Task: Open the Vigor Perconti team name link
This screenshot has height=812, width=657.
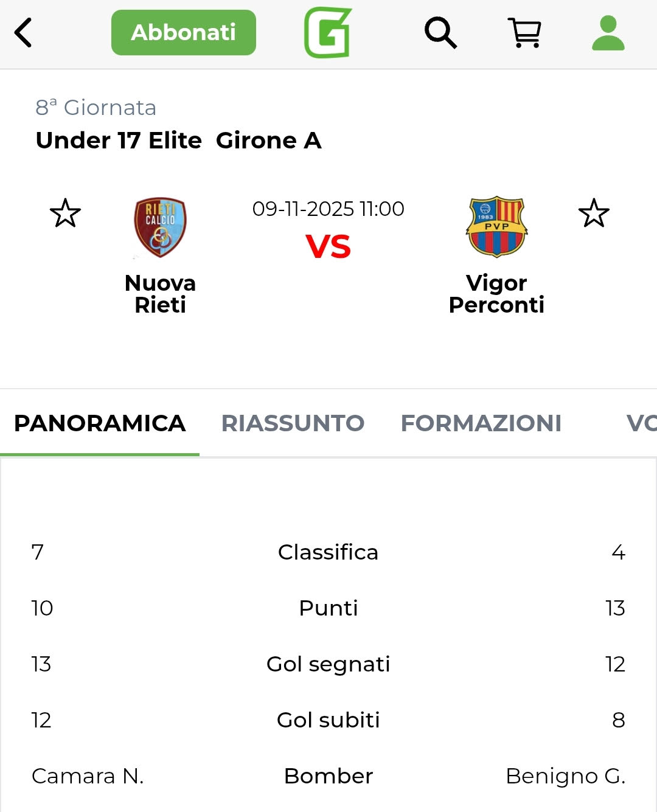Action: (x=496, y=294)
